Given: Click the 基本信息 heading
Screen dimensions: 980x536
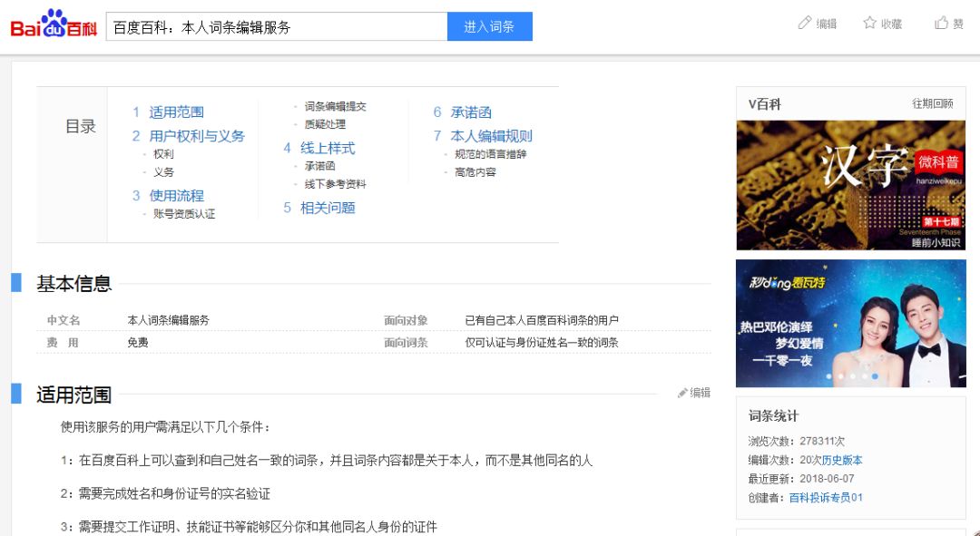Looking at the screenshot, I should click(73, 284).
